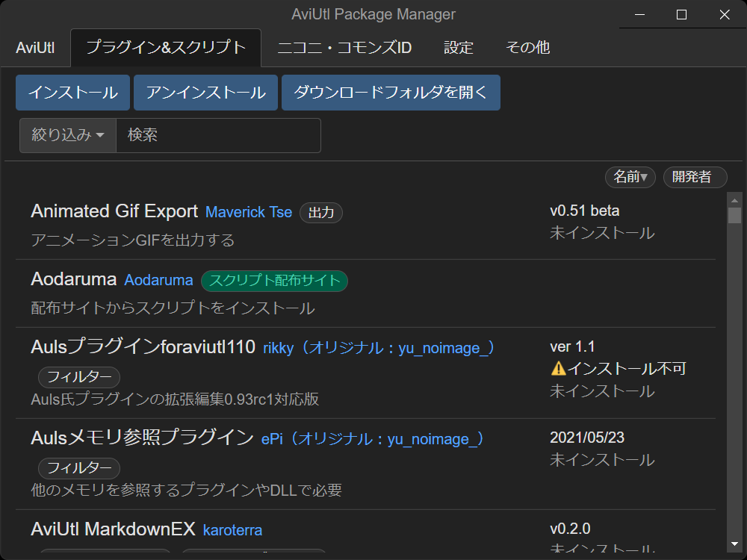Image resolution: width=747 pixels, height=560 pixels.
Task: Open the Aodaruma developer link
Action: 158,280
